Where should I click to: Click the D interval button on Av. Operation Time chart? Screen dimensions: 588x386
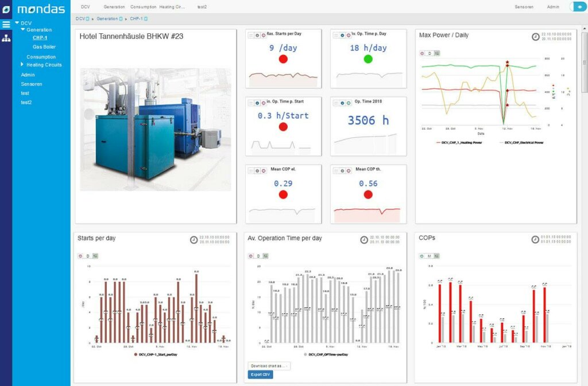pyautogui.click(x=258, y=256)
